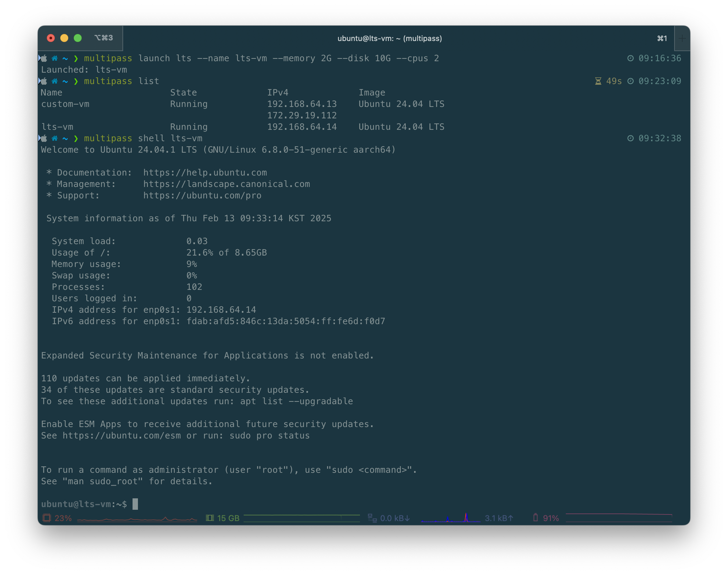The width and height of the screenshot is (728, 575).
Task: Click the network traffic graph with spikes
Action: (450, 518)
